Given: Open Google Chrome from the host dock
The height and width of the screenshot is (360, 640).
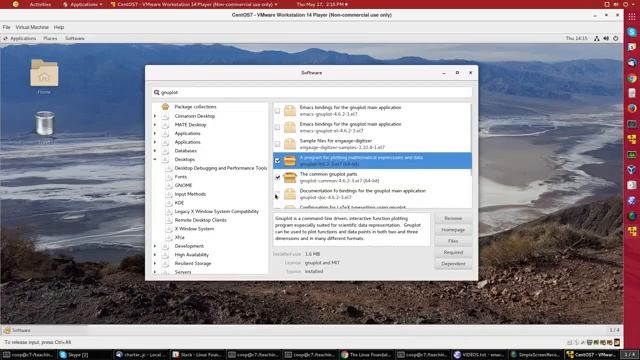Looking at the screenshot, I should [632, 78].
